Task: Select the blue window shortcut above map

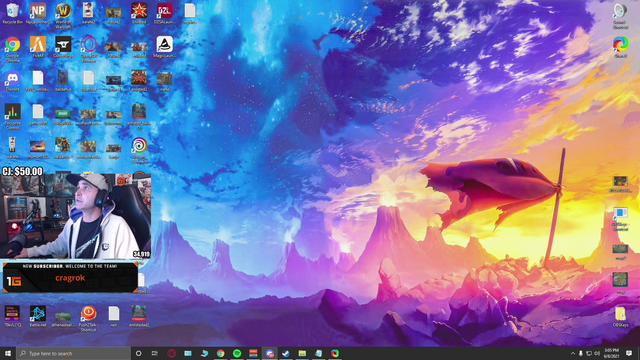Action: tap(620, 220)
